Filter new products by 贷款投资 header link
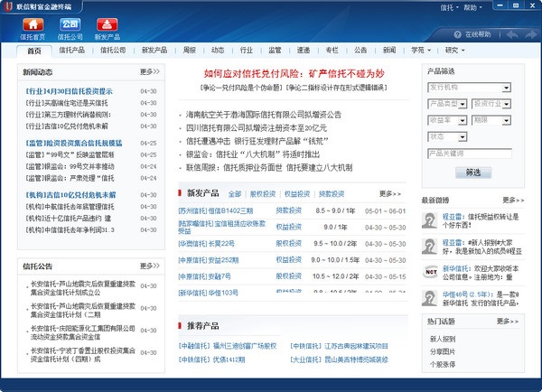542x392 pixels. pos(332,194)
